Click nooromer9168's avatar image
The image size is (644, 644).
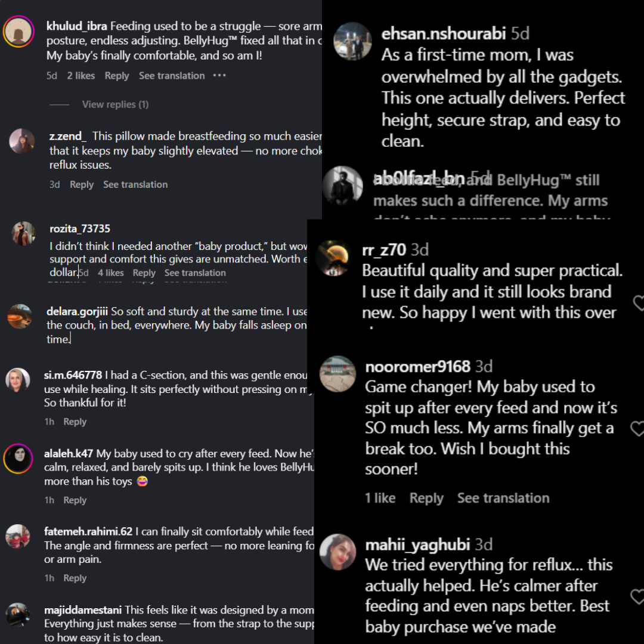(338, 374)
